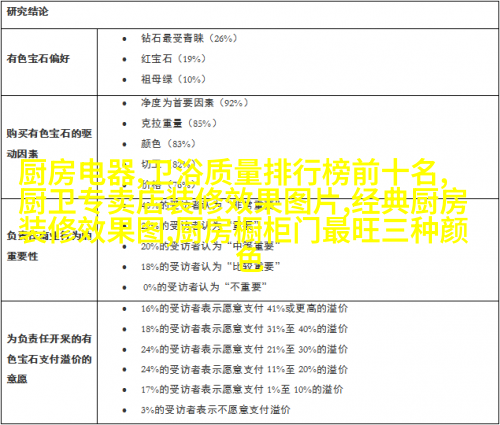The width and height of the screenshot is (500, 425).
Task: Click the 购买有色宝石的驱动因素 row label
Action: coord(49,144)
